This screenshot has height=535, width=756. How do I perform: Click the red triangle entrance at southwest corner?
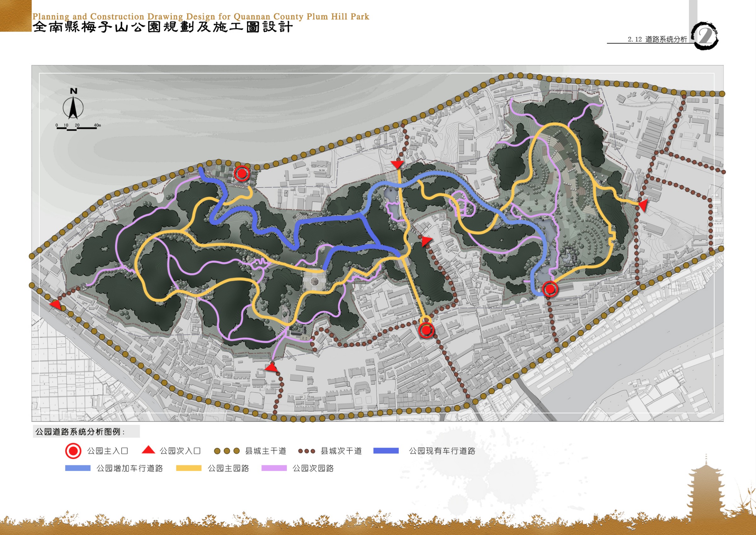(56, 305)
